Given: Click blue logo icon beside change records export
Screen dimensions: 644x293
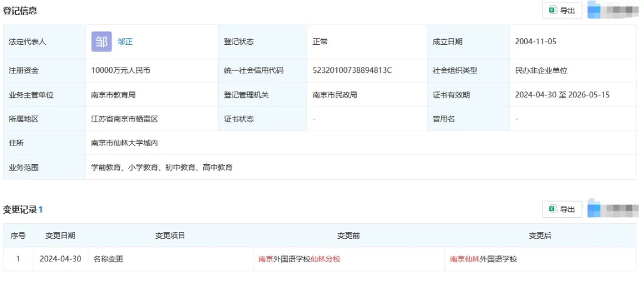Looking at the screenshot, I should click(594, 208).
